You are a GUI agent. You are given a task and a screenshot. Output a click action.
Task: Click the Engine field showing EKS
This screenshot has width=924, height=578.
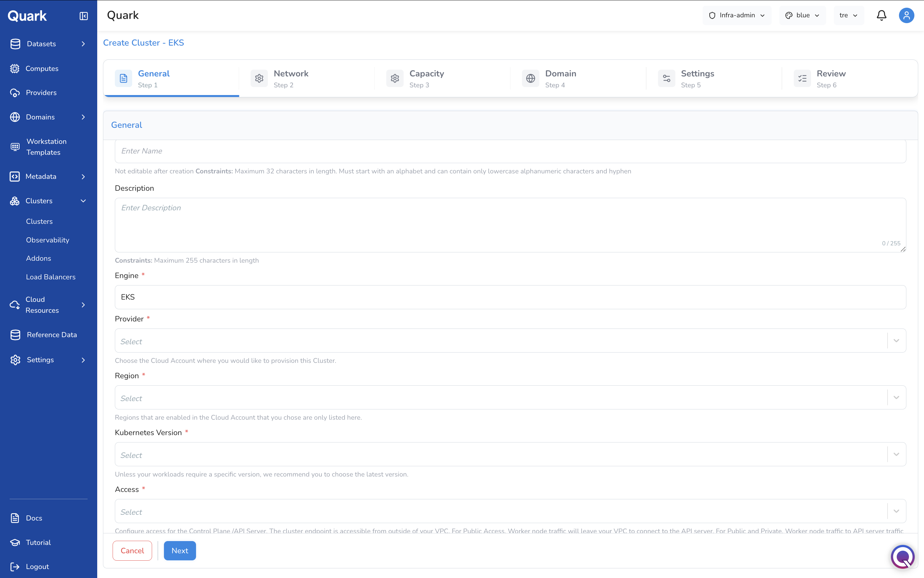tap(510, 297)
